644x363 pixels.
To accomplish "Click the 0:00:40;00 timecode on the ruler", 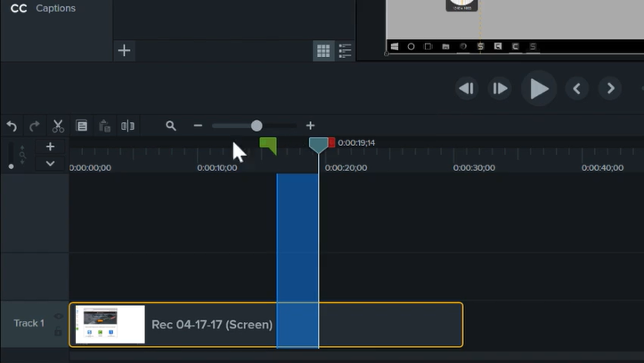I will coord(602,168).
